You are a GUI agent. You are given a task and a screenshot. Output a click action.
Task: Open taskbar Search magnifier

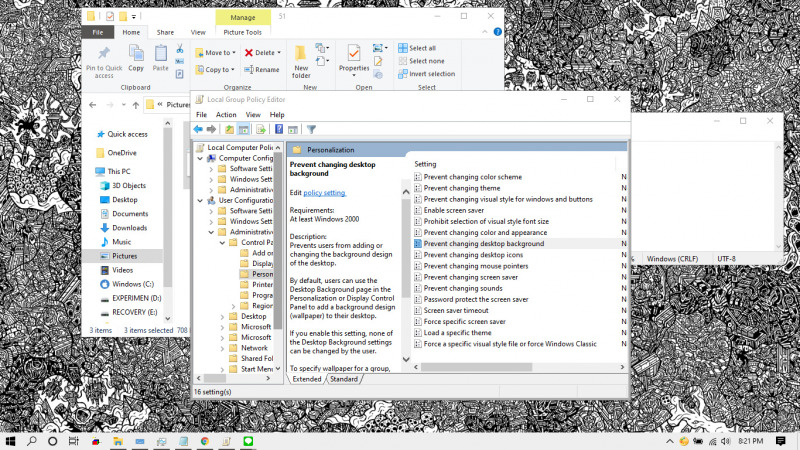32,441
